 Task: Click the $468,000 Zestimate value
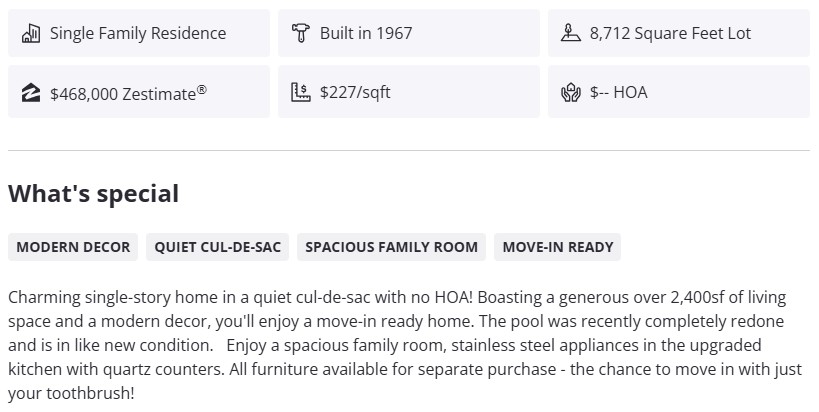point(122,94)
